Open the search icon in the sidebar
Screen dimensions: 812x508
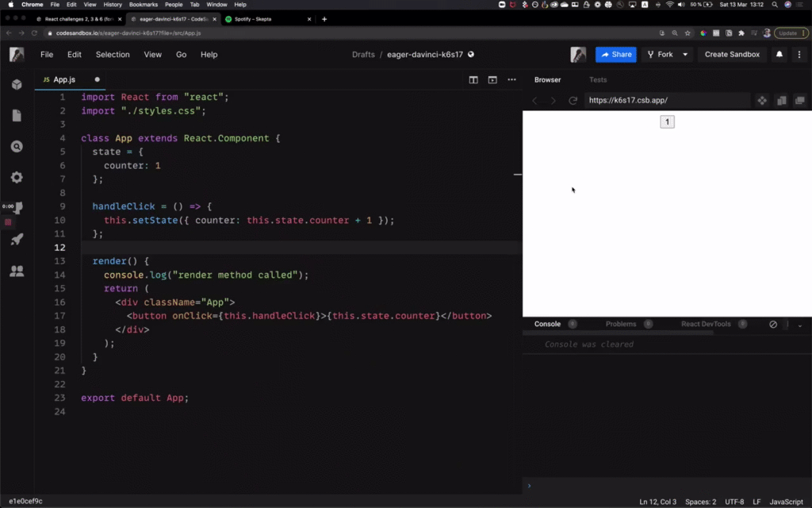click(16, 146)
